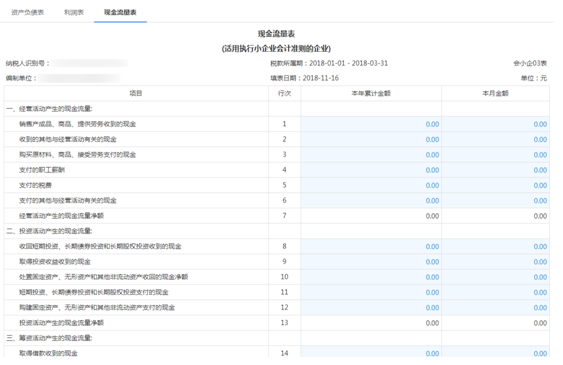Select row 13 net cash 本年累计金额 value
This screenshot has width=563, height=365.
pos(432,323)
